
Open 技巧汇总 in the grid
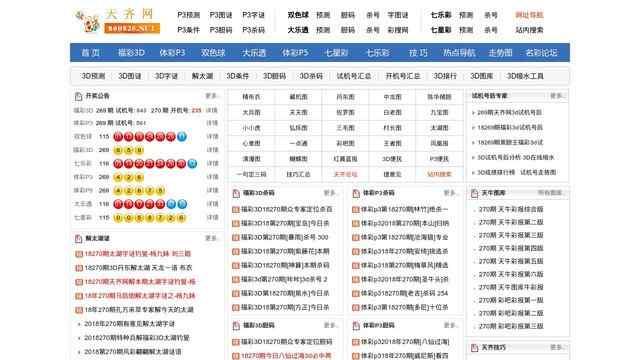click(298, 175)
